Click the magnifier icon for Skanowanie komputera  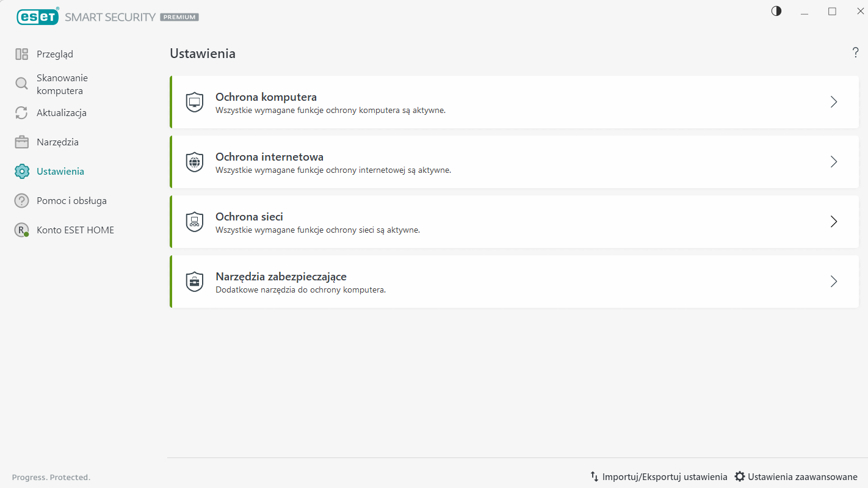21,84
